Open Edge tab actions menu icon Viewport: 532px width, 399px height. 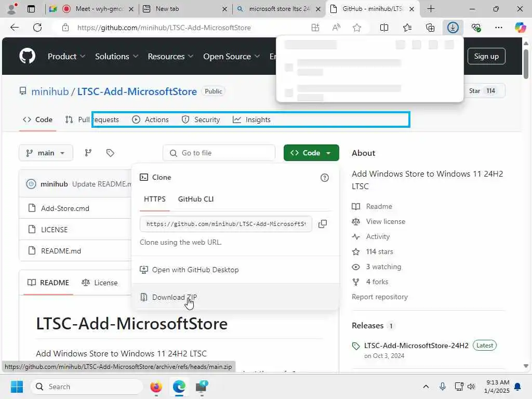click(31, 9)
